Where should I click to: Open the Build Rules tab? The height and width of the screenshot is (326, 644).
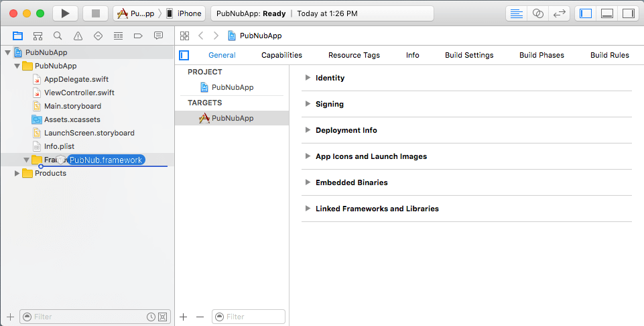point(610,55)
